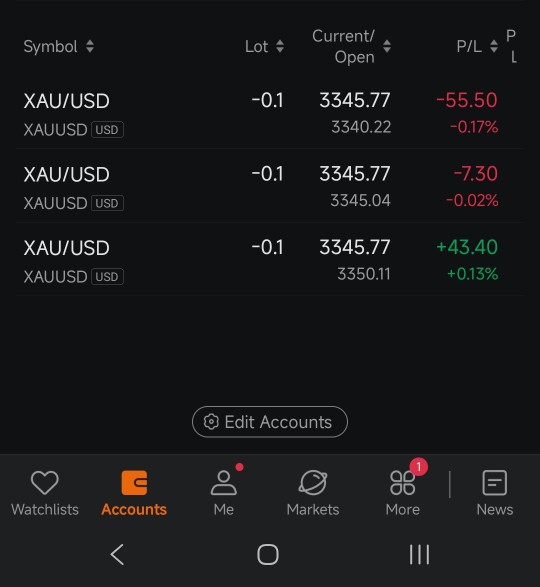The height and width of the screenshot is (587, 540).
Task: Open the News page icon
Action: (x=495, y=483)
